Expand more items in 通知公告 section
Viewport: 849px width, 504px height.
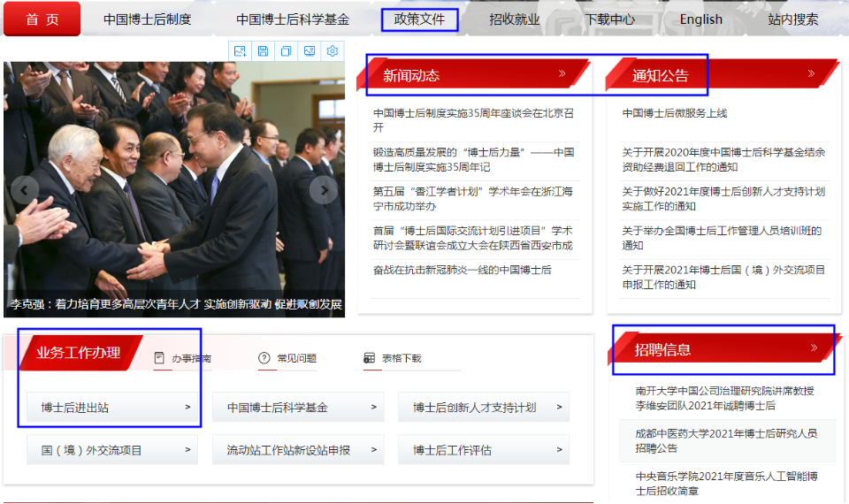pyautogui.click(x=812, y=74)
